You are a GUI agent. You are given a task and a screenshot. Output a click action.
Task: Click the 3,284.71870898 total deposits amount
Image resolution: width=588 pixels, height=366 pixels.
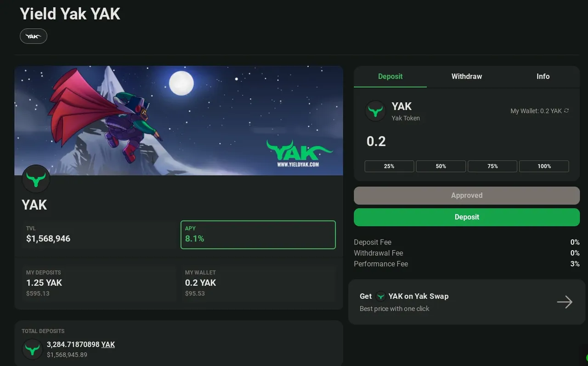pyautogui.click(x=73, y=344)
